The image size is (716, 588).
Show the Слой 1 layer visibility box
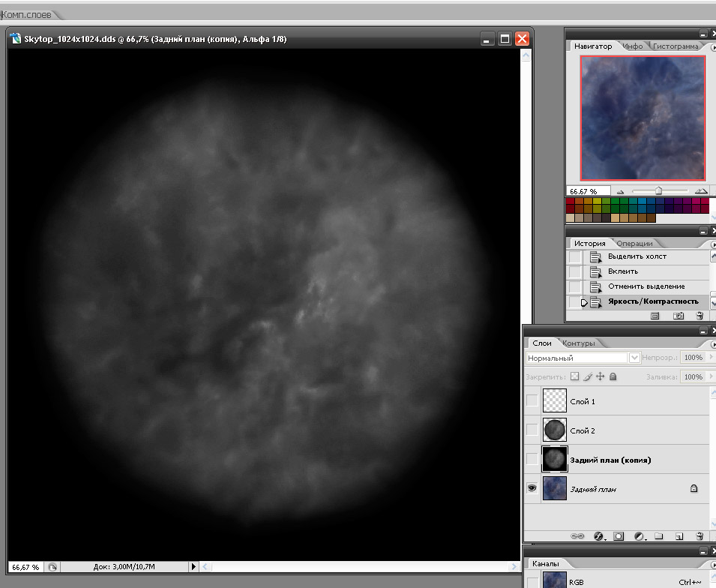pos(532,401)
